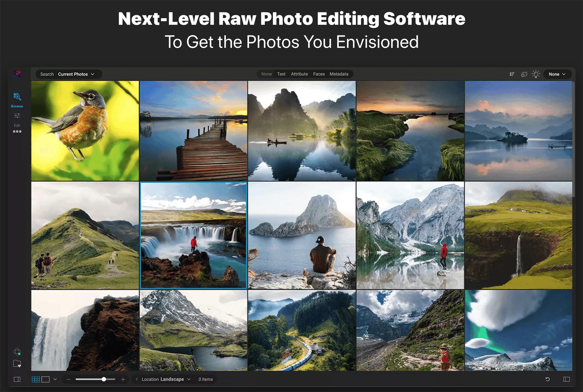Switch to single image view
This screenshot has height=392, width=583.
(x=46, y=379)
